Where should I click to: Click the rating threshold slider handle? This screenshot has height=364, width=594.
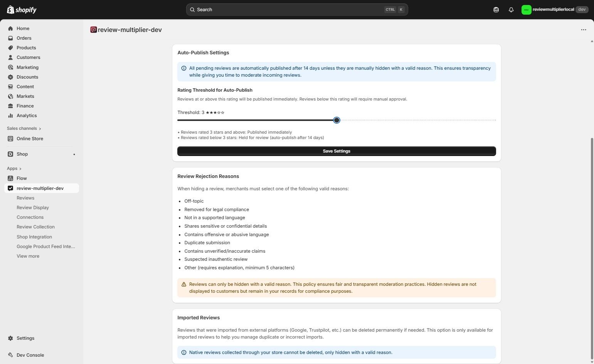337,120
